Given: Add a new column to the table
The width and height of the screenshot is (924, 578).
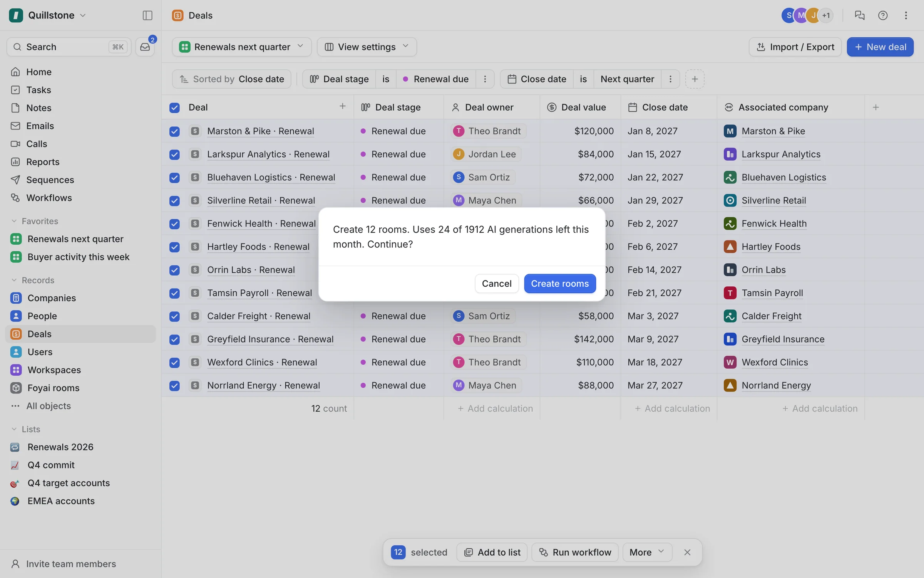Looking at the screenshot, I should point(876,107).
